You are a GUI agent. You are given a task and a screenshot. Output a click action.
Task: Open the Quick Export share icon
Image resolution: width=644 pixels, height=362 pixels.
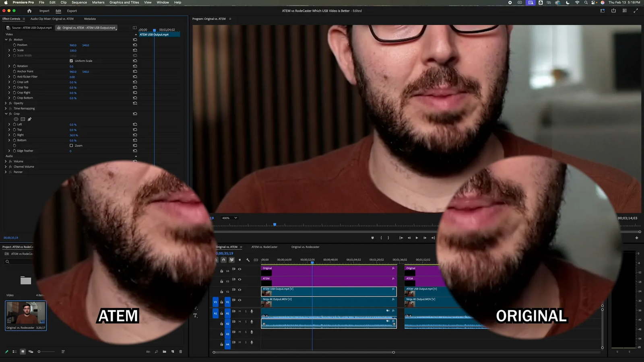(x=613, y=11)
